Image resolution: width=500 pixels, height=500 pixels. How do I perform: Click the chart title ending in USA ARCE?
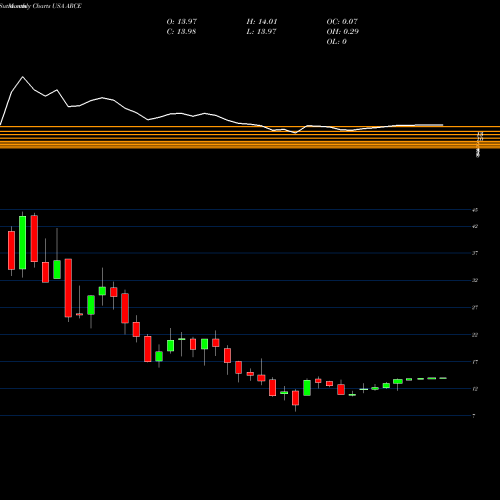point(41,6)
